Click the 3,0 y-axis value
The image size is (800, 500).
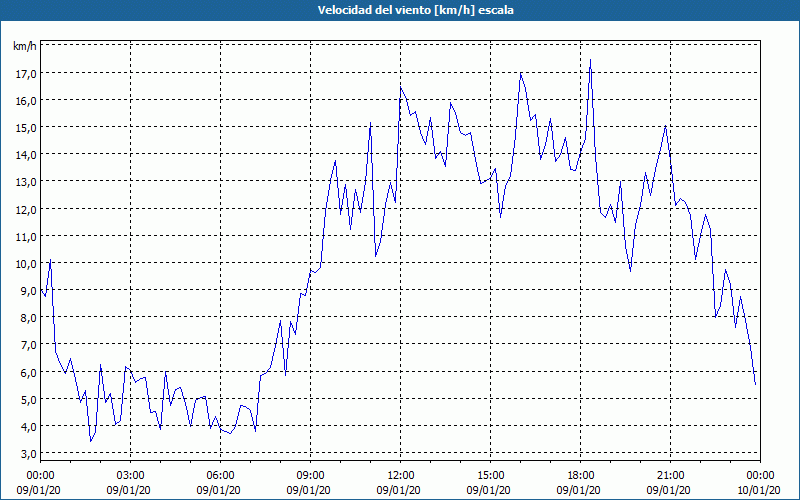tap(29, 454)
